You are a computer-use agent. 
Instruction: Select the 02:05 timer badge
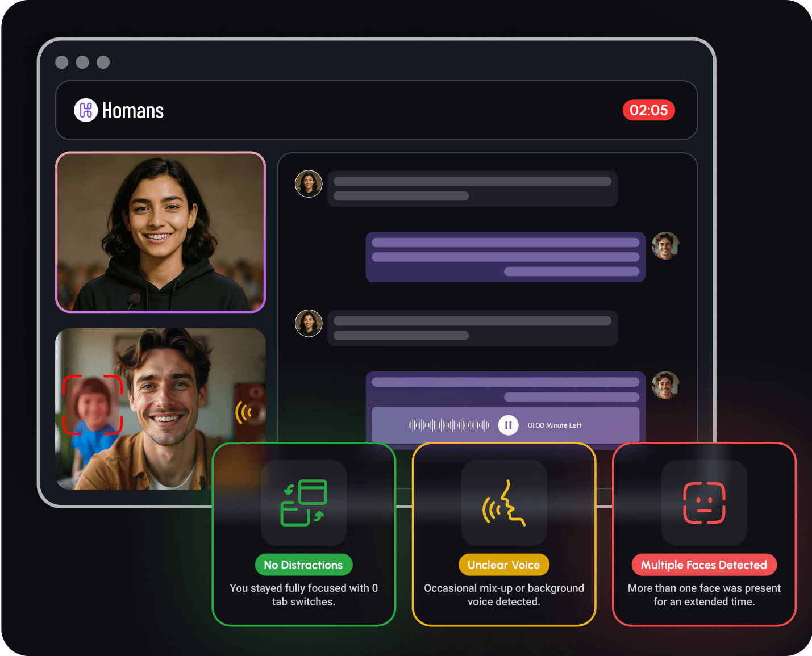pos(648,110)
